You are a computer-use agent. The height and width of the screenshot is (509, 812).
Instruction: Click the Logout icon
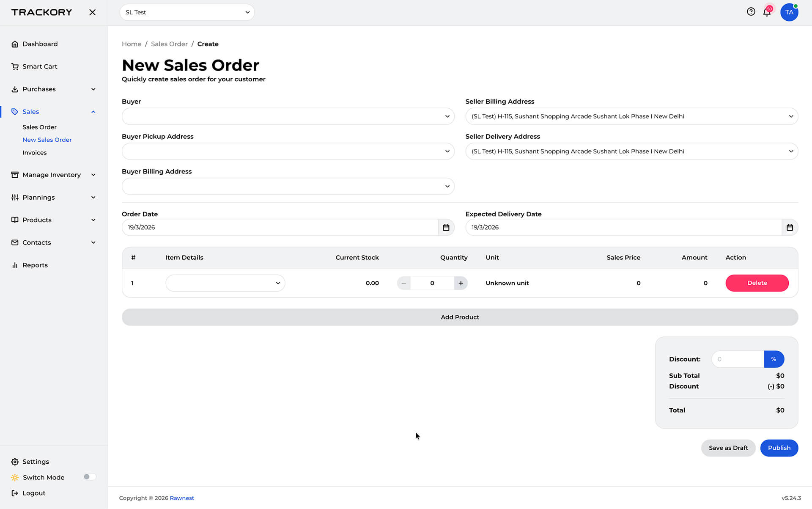click(15, 493)
